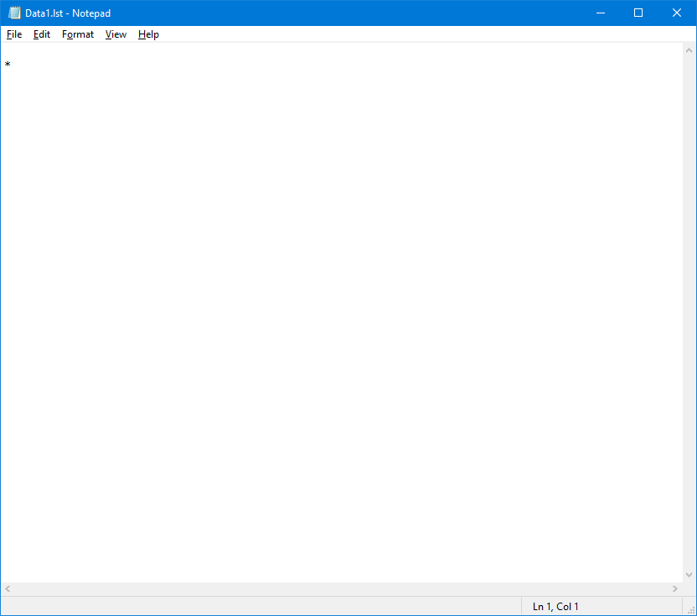Open the Format menu

(x=78, y=34)
